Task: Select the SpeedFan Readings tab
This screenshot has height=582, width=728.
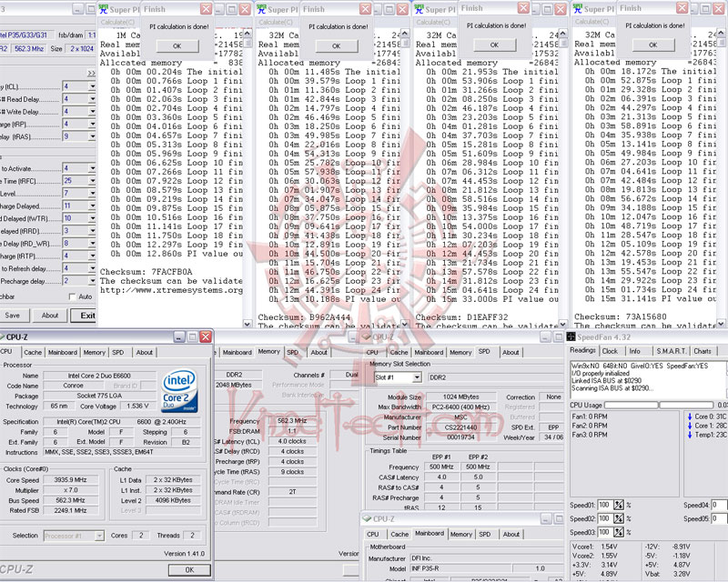Action: pyautogui.click(x=582, y=350)
